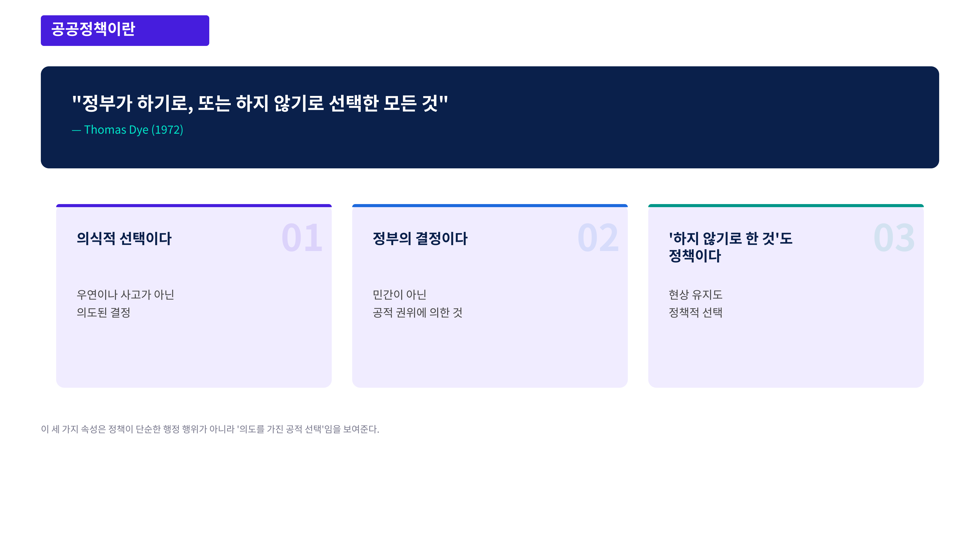This screenshot has height=551, width=980.
Task: Click the '의식적 선택이다' card heading
Action: (124, 239)
